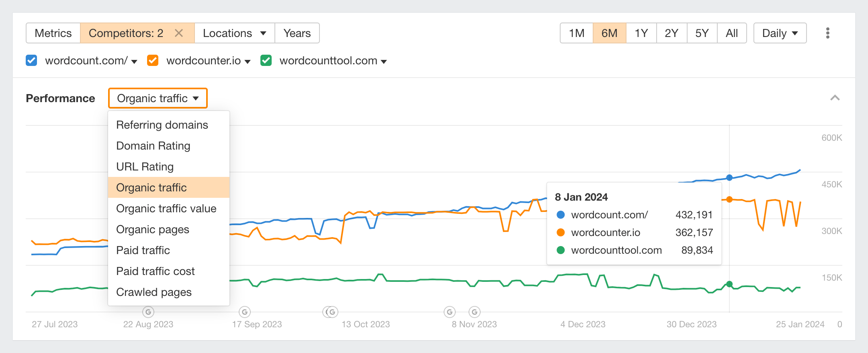Click Google update marker near 22 Aug 2023
Image resolution: width=868 pixels, height=353 pixels.
(148, 312)
